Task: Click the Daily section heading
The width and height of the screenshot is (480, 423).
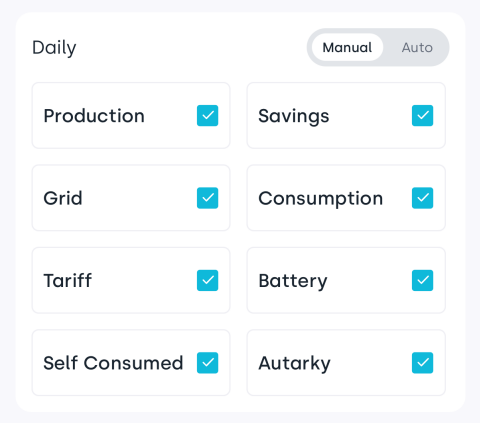Action: (54, 48)
